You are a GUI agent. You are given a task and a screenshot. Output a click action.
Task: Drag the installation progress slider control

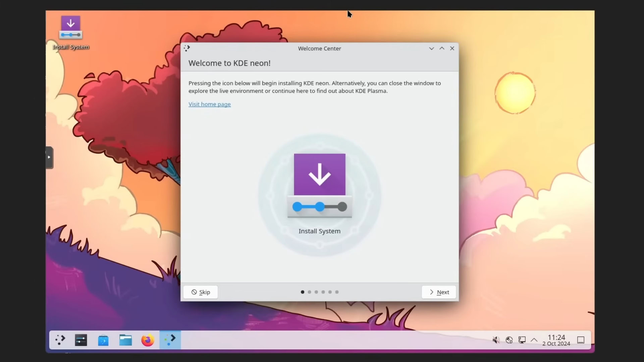pos(320,207)
